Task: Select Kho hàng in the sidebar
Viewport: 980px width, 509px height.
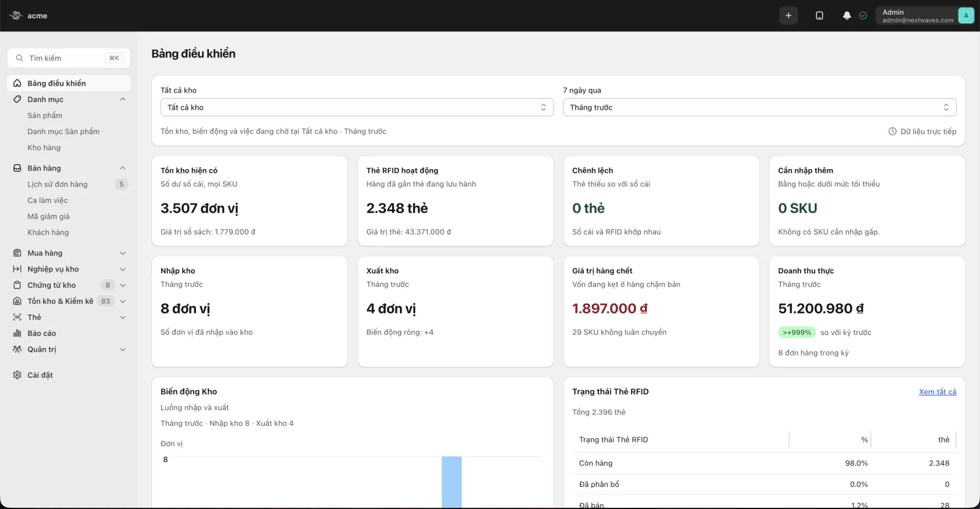Action: [x=44, y=148]
